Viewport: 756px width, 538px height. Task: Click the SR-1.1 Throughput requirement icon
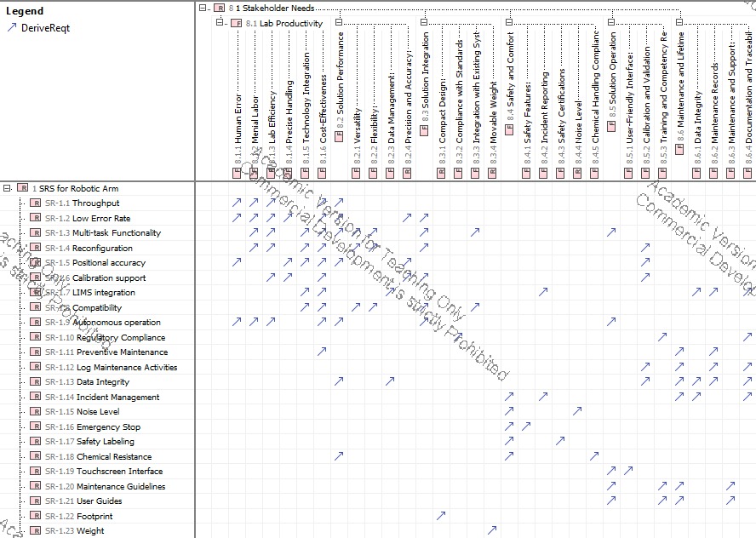(35, 203)
